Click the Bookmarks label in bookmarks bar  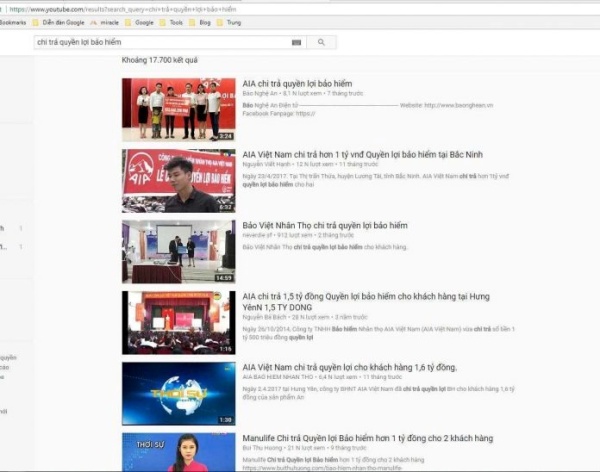[x=13, y=23]
